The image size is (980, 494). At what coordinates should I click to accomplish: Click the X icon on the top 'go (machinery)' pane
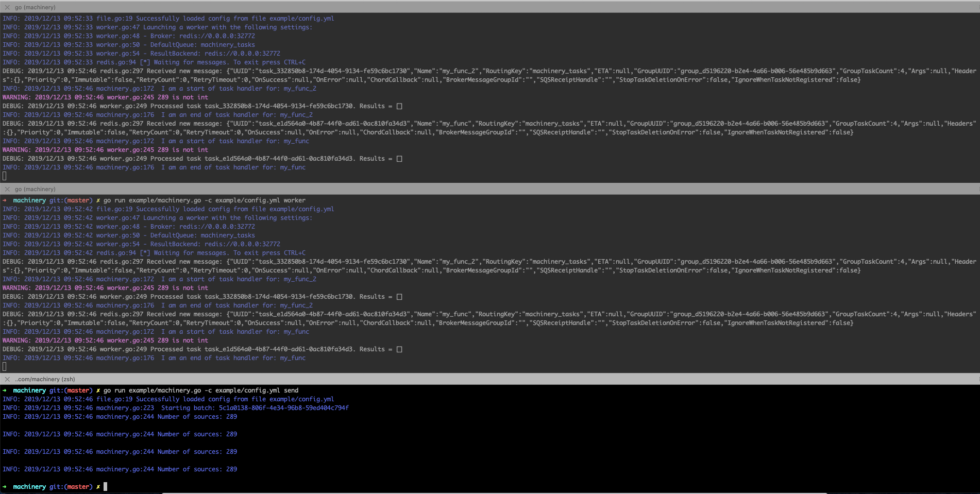[7, 7]
